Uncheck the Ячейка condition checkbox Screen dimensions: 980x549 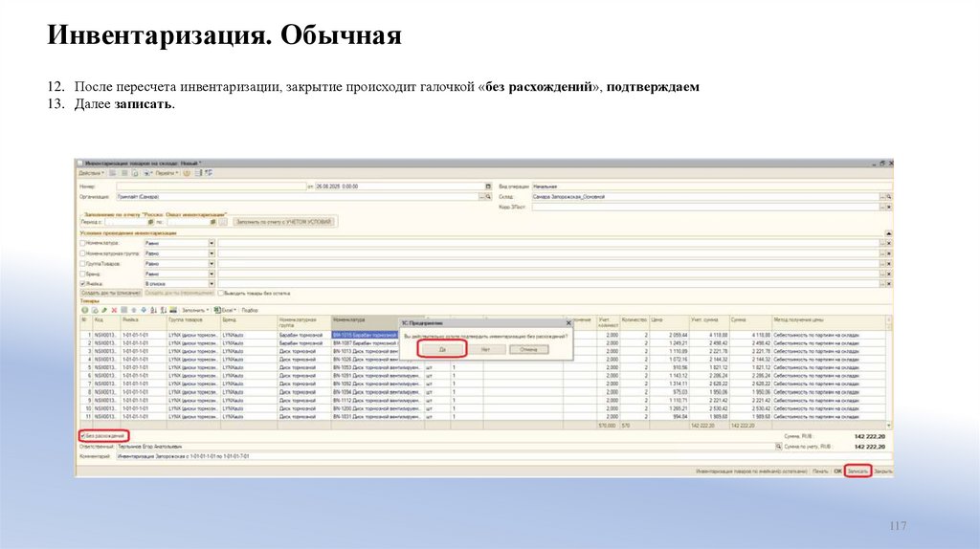(82, 283)
